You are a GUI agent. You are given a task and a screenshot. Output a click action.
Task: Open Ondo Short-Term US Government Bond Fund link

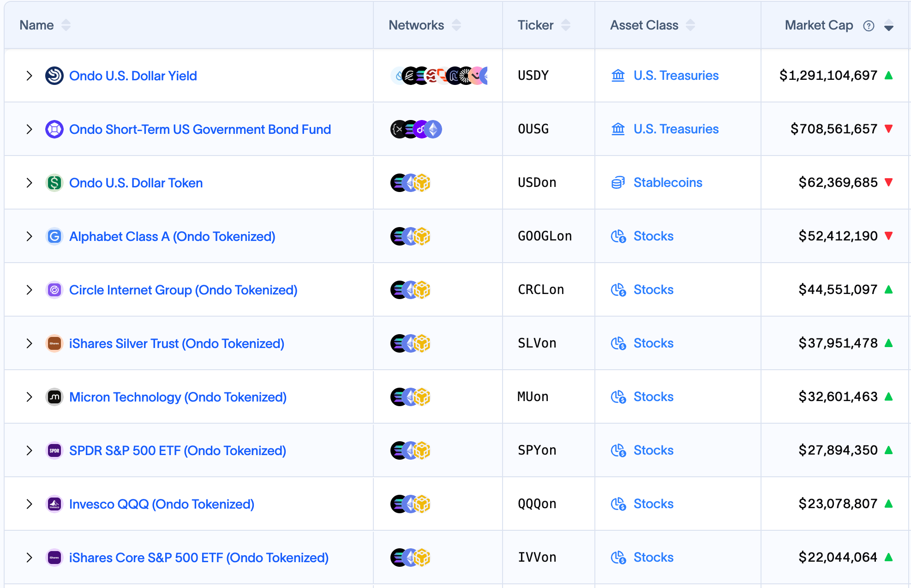pos(200,129)
